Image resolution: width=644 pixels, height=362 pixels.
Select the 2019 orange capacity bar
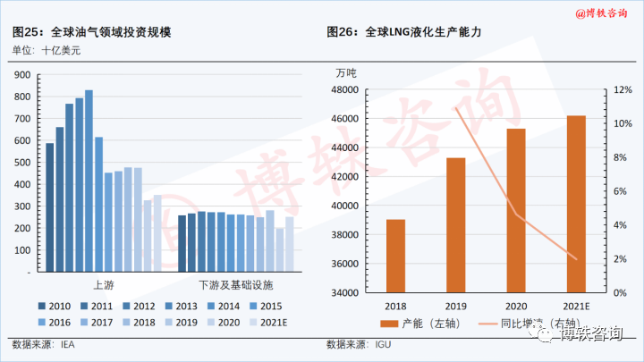coord(456,224)
